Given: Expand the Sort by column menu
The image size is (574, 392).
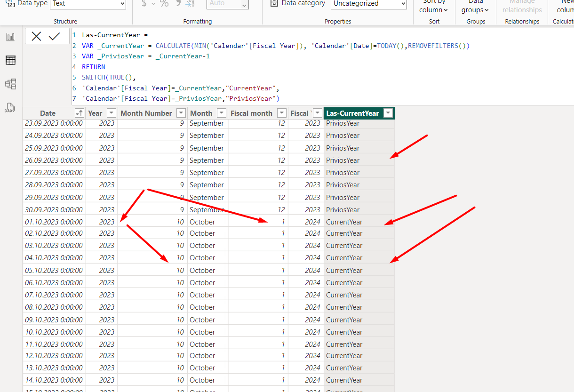Looking at the screenshot, I should point(434,7).
